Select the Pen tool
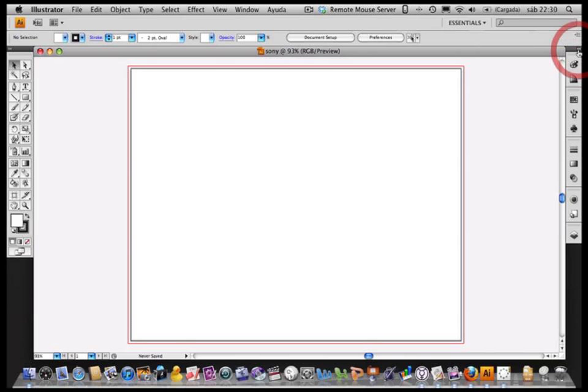 click(14, 87)
